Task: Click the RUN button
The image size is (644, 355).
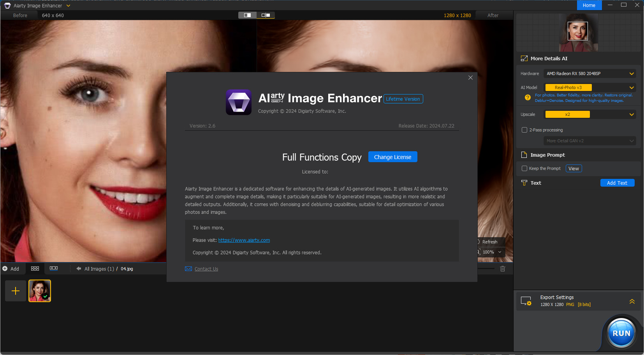Action: 621,333
